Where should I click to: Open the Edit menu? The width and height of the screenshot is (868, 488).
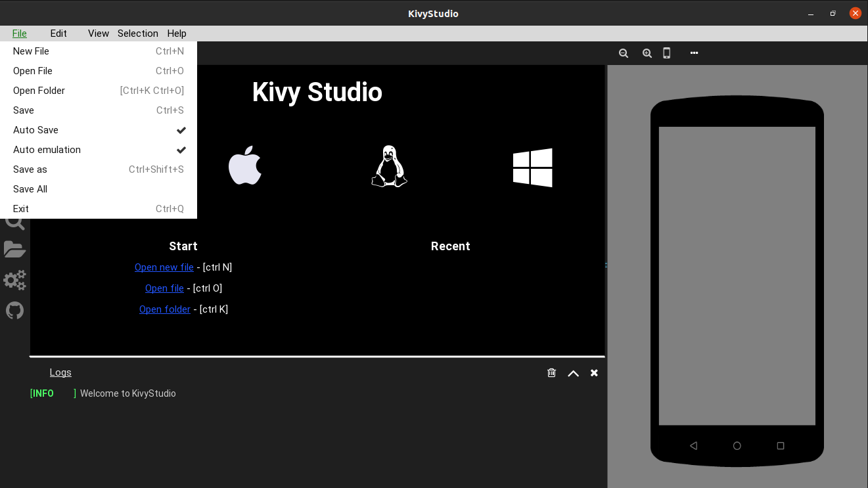(x=58, y=33)
